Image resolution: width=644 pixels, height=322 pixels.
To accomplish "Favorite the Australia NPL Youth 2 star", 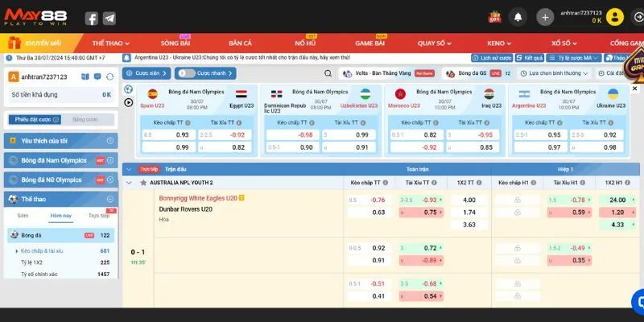I will click(143, 183).
